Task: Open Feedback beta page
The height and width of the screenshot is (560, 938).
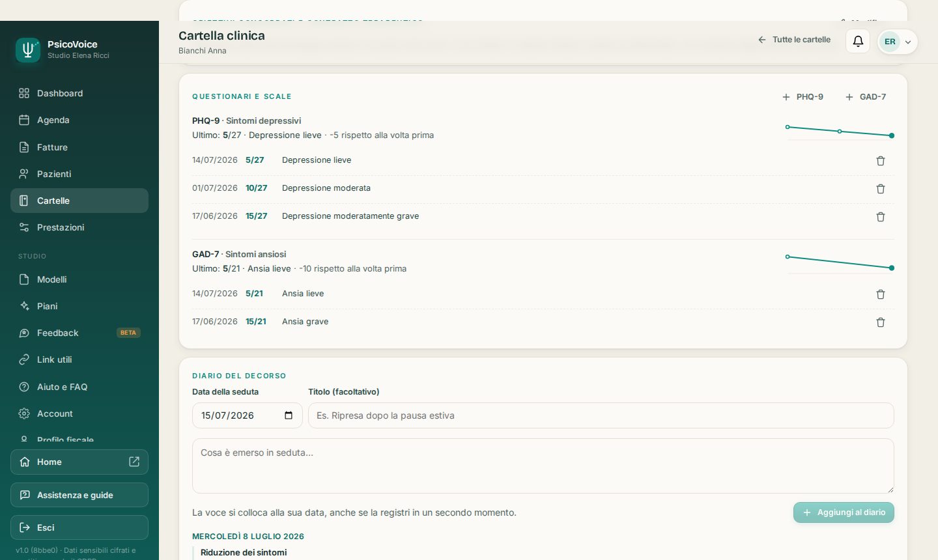Action: click(79, 333)
